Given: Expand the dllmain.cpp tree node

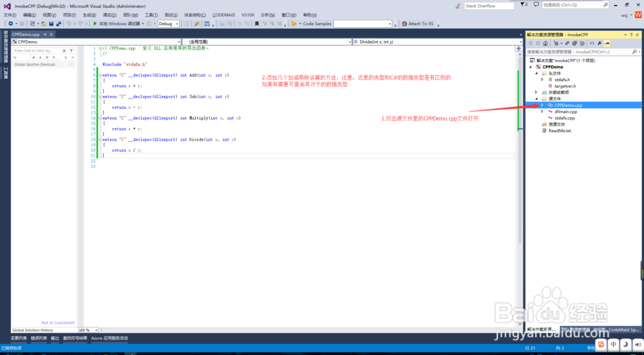Looking at the screenshot, I should click(542, 111).
